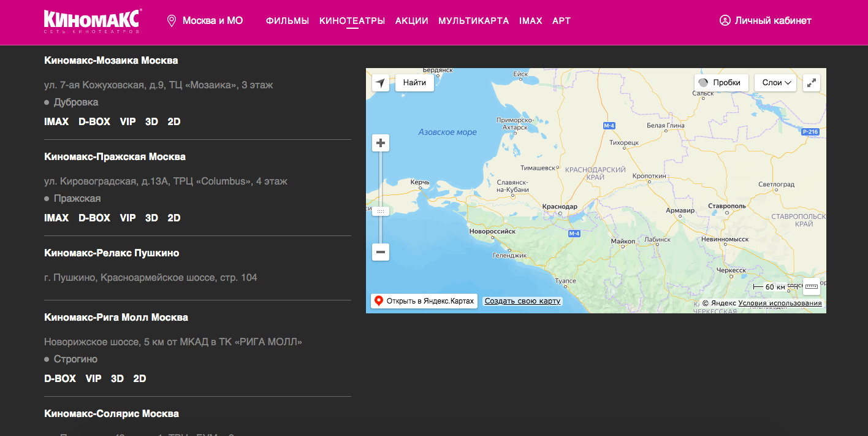Open Киномакс-Релакс Пушкино cinema

(112, 253)
